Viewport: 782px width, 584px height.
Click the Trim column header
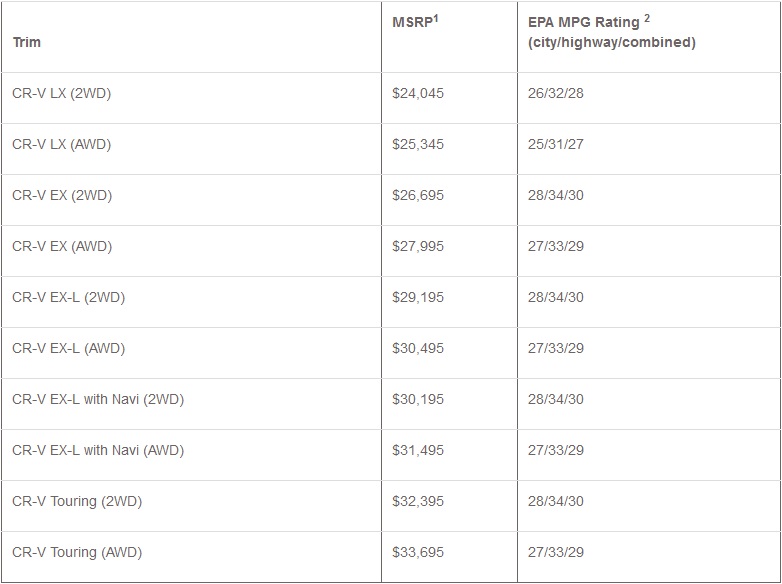27,42
